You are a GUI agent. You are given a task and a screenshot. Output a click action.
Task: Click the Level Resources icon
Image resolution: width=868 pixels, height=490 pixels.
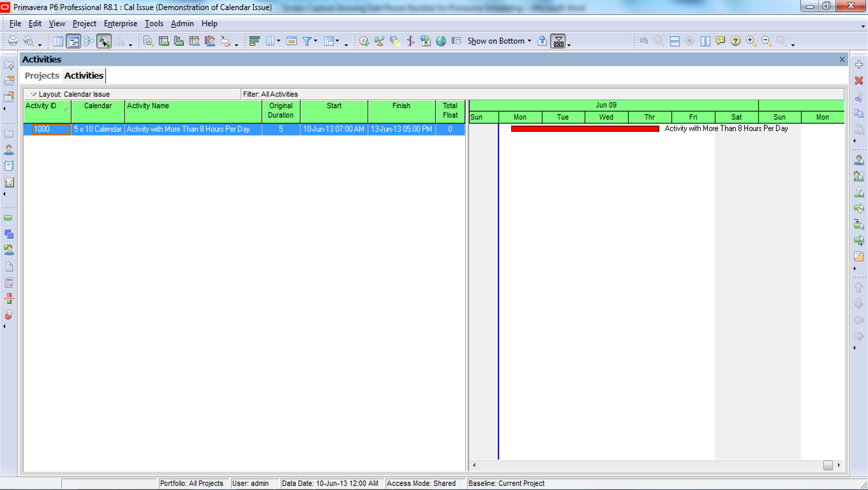point(379,41)
